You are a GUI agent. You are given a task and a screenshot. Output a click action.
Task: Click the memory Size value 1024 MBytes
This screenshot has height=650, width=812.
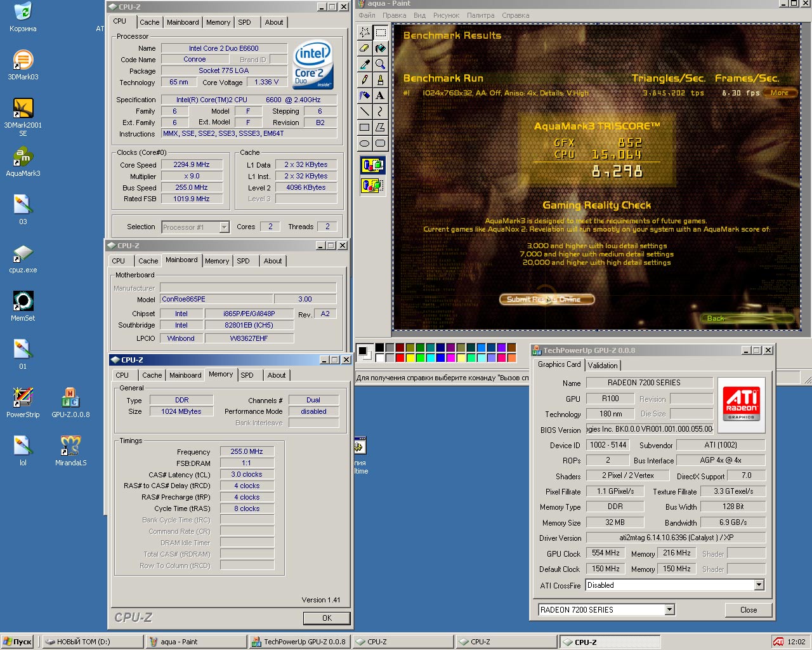[x=181, y=411]
